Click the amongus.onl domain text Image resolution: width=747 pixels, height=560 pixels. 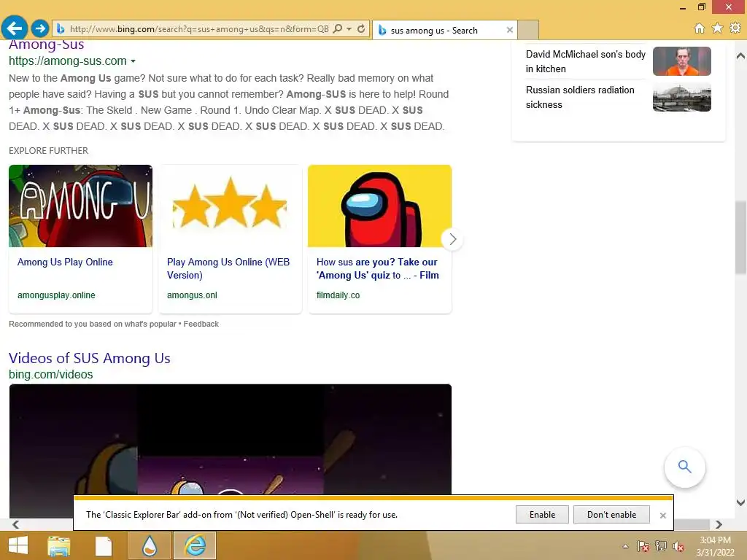point(192,295)
